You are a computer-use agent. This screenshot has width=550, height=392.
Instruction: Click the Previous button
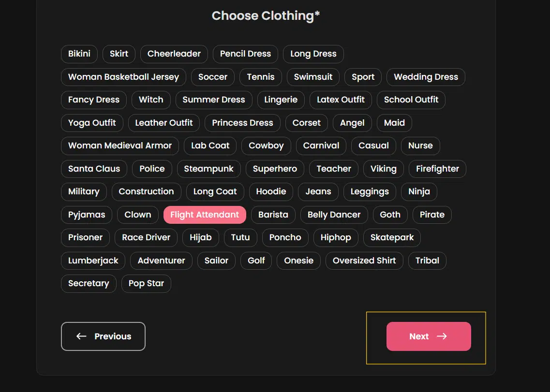(103, 336)
